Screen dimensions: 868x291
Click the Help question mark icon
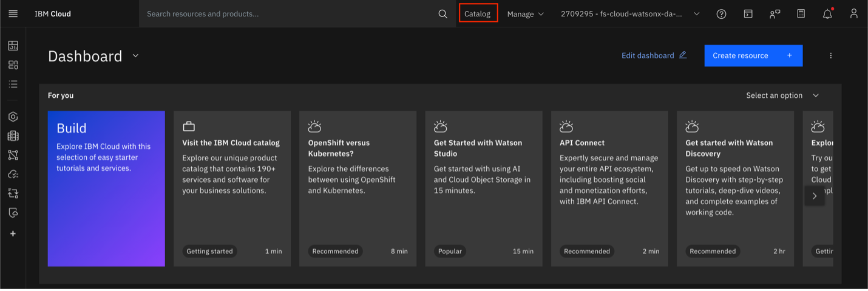click(x=721, y=14)
